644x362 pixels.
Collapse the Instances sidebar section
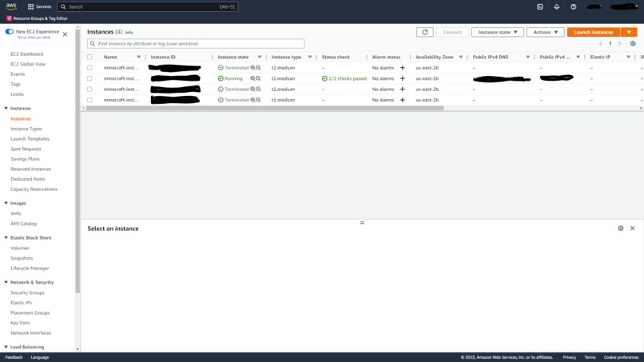click(6, 109)
